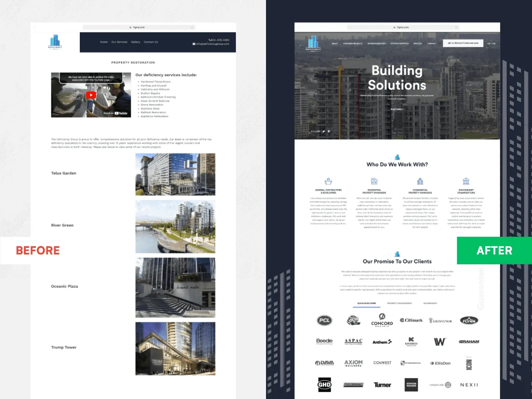The width and height of the screenshot is (532, 399).
Task: Open Contact in After navigation
Action: point(432,43)
